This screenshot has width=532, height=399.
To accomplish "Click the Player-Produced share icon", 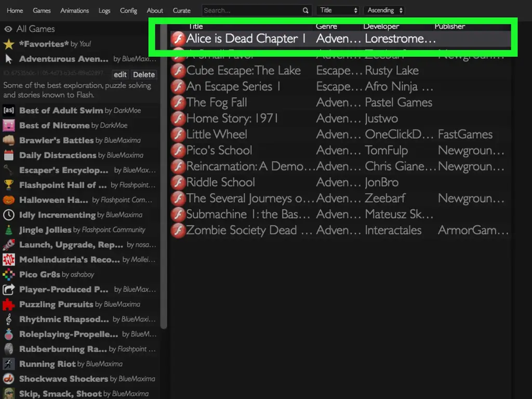I will click(9, 289).
